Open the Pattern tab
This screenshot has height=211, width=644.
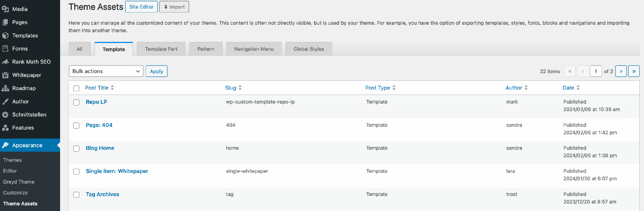tap(206, 49)
